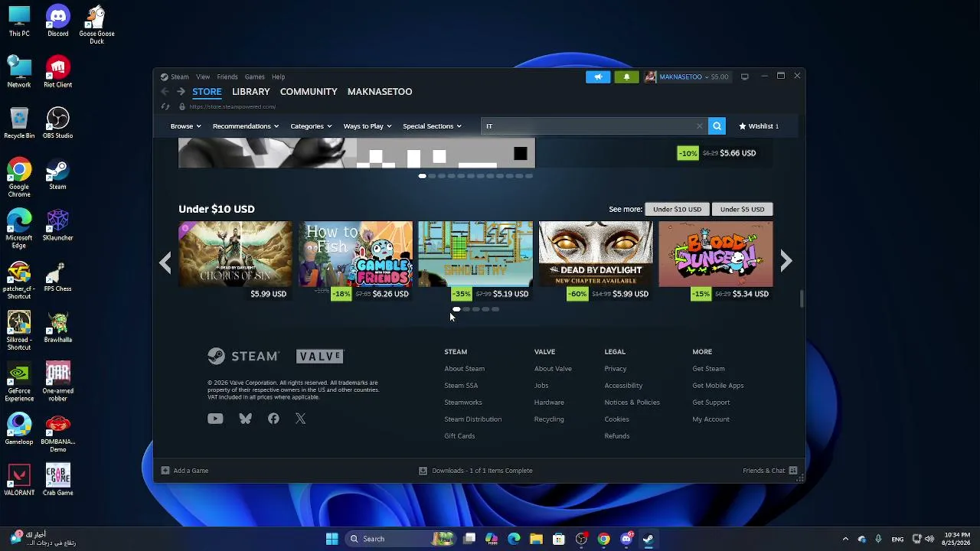Screen dimensions: 980x551
Task: Go back using the Steam back arrow
Action: 165,92
